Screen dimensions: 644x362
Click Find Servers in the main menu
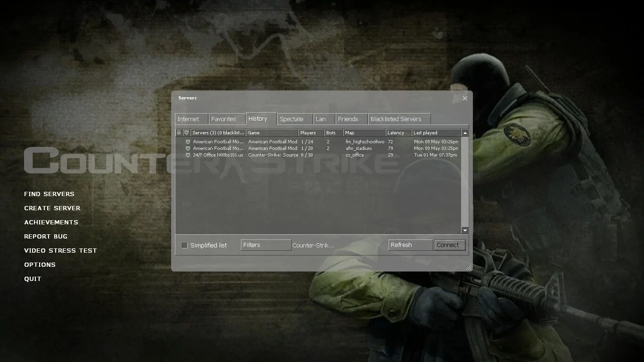50,194
